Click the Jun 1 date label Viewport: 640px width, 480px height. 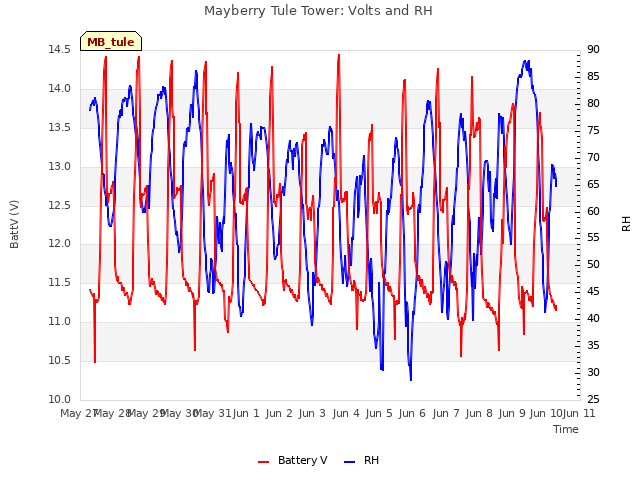tap(246, 413)
